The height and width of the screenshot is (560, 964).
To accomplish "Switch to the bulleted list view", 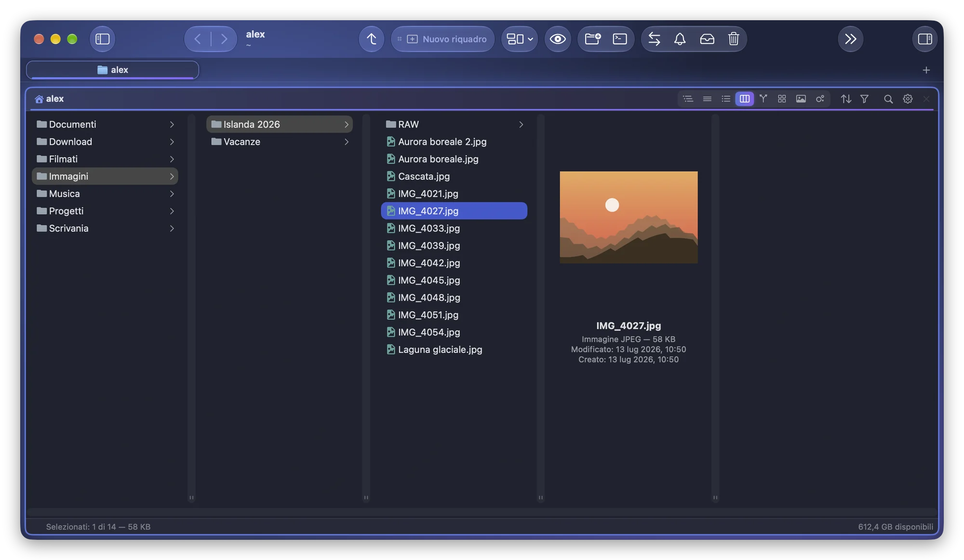I will pos(726,99).
